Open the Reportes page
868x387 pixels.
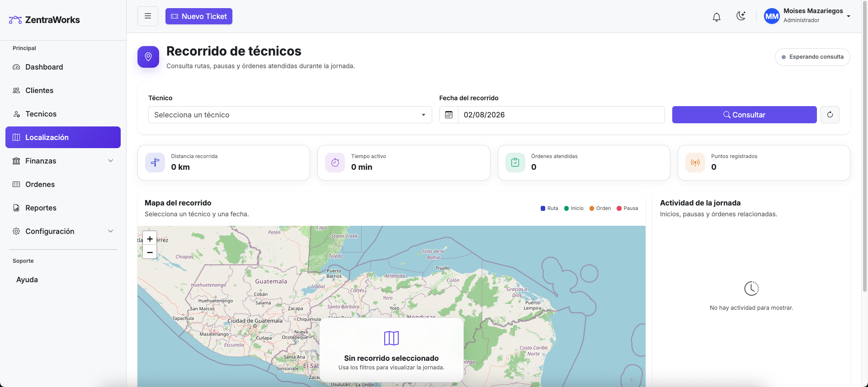(63, 208)
